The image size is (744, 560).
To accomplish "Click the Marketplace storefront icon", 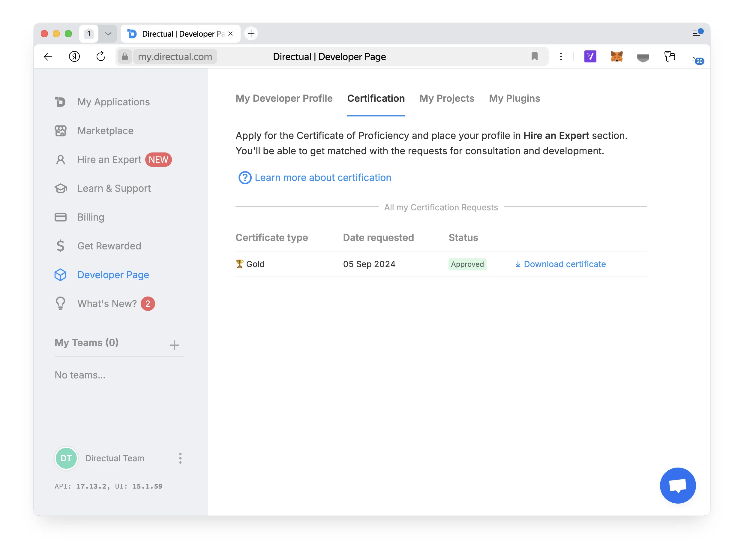I will click(x=61, y=131).
